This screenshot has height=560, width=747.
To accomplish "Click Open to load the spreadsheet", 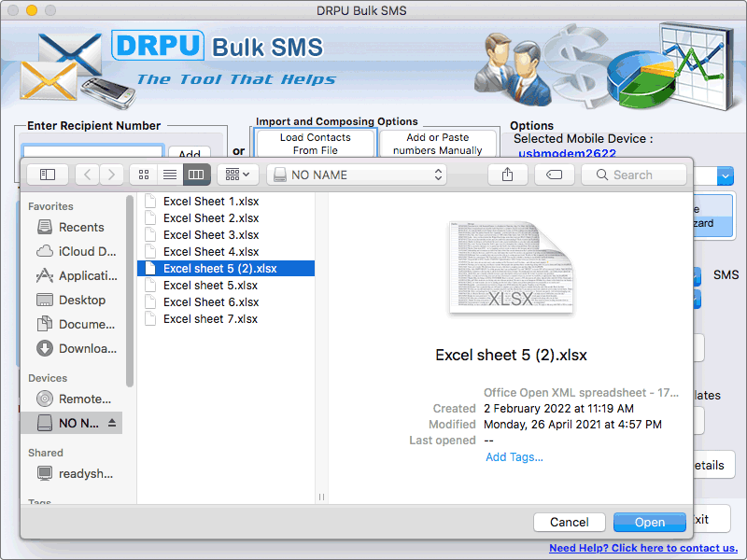I will [649, 522].
